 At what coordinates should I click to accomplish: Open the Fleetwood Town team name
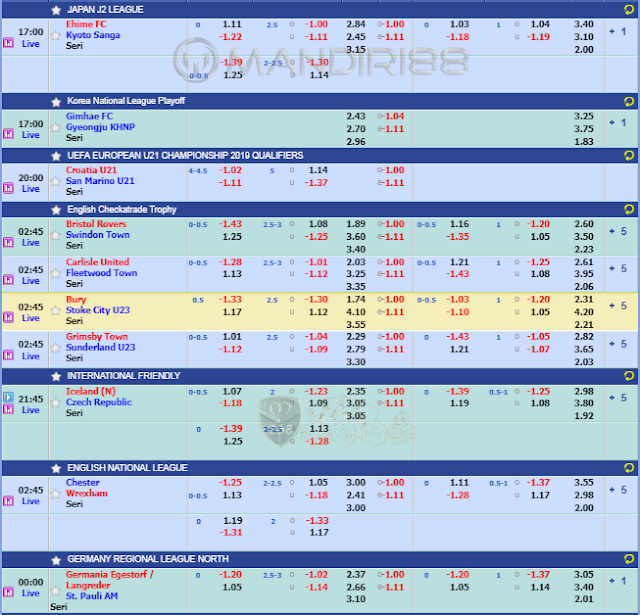coord(102,273)
